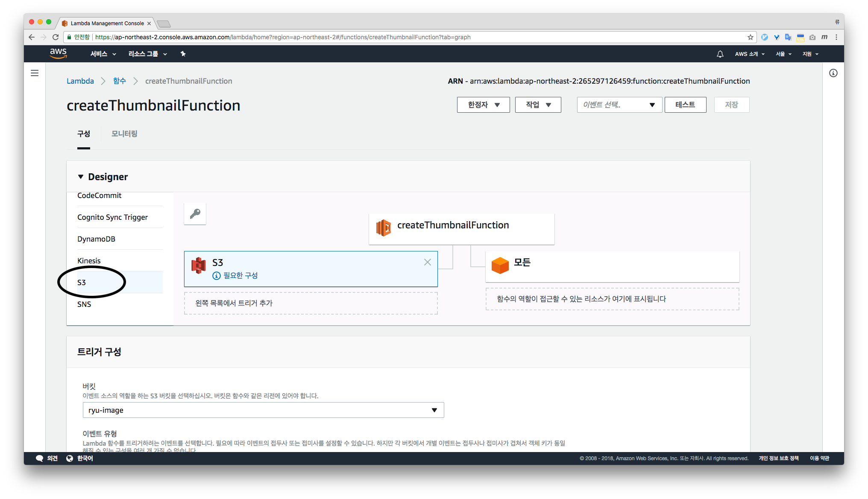Viewport: 868px width, 499px height.
Task: Click the AWS logo in the header
Action: click(58, 53)
